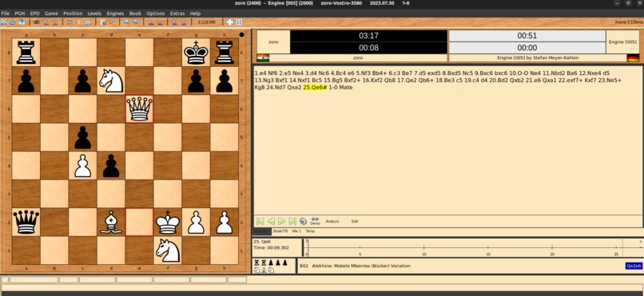Click the new game chessboard toolbar icon
The image size is (644, 296).
[3, 22]
